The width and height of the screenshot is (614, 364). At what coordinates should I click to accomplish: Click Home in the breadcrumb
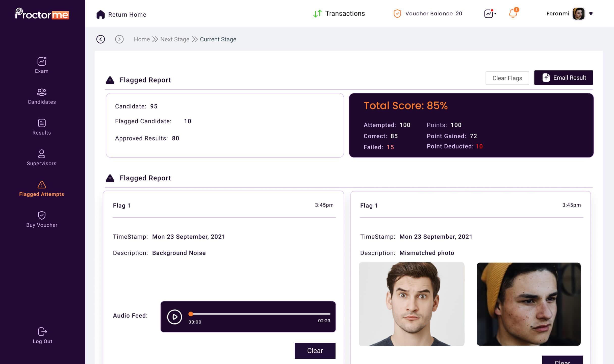142,39
